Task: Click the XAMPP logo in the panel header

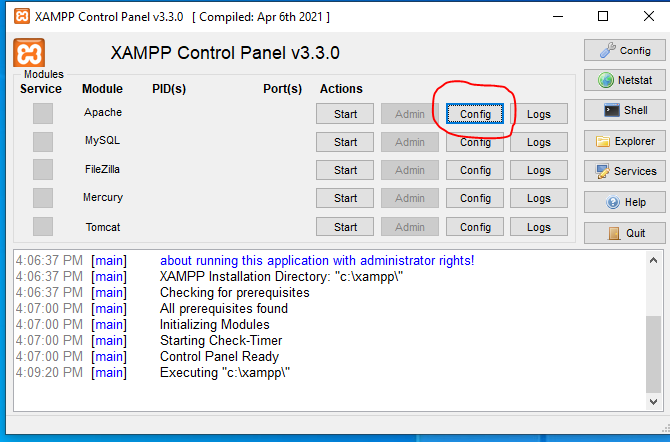Action: tap(29, 53)
